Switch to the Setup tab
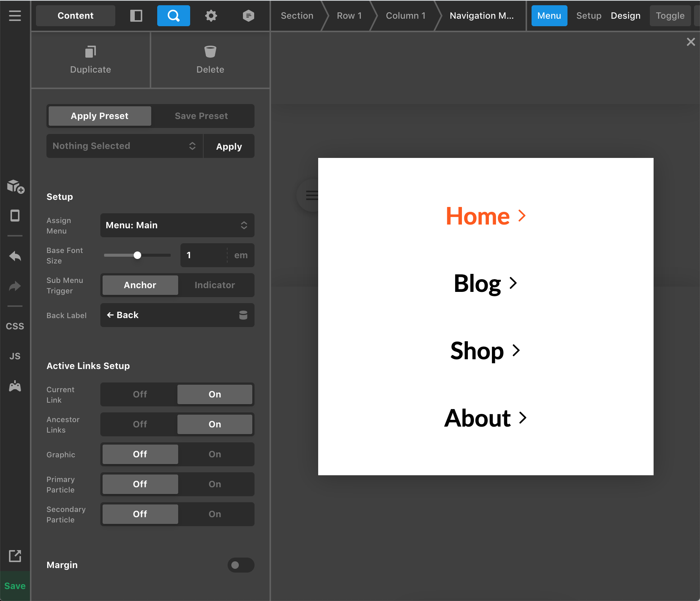The image size is (700, 601). pyautogui.click(x=589, y=16)
